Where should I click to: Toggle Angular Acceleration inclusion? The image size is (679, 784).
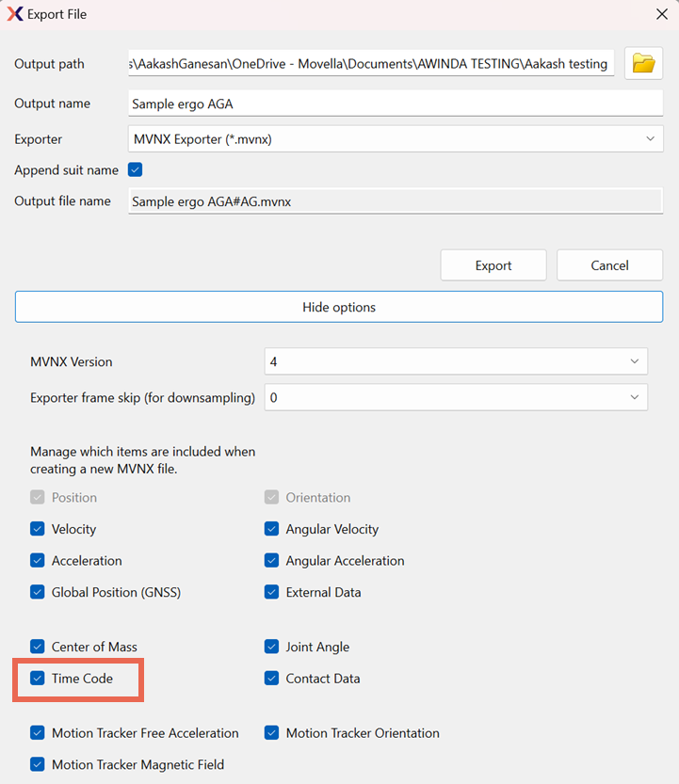(x=271, y=561)
